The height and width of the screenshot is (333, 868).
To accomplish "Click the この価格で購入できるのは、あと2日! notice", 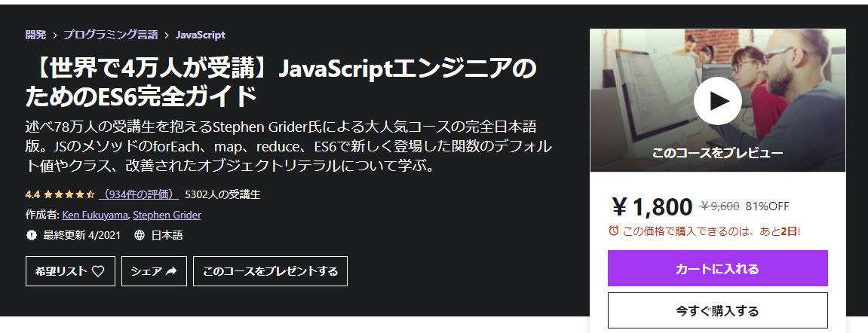I will (x=711, y=231).
